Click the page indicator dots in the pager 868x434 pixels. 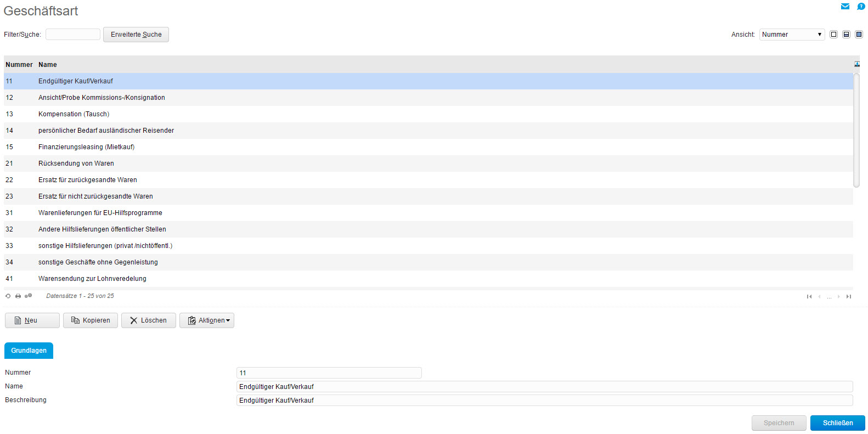click(x=829, y=297)
